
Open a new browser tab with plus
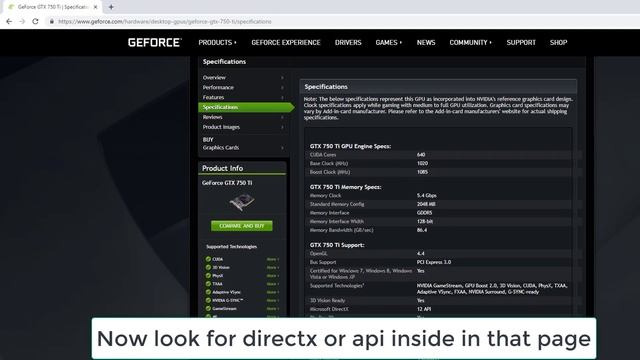(x=111, y=7)
